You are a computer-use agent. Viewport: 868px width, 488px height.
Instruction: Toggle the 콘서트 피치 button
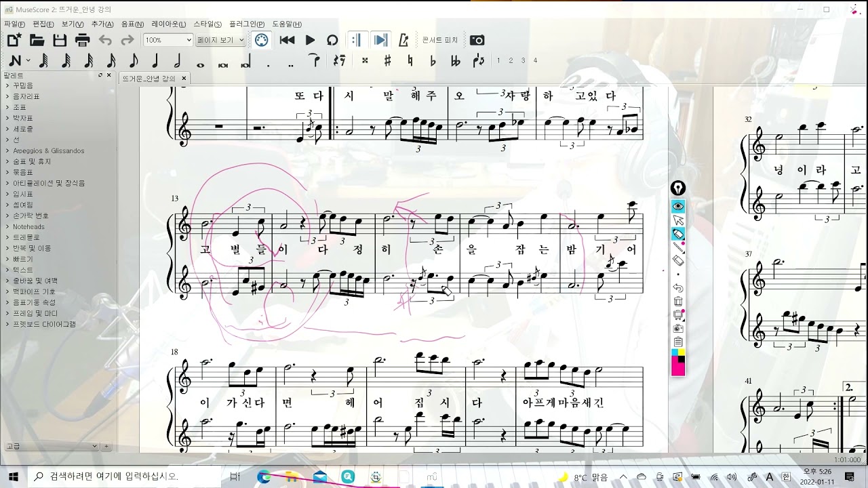440,40
